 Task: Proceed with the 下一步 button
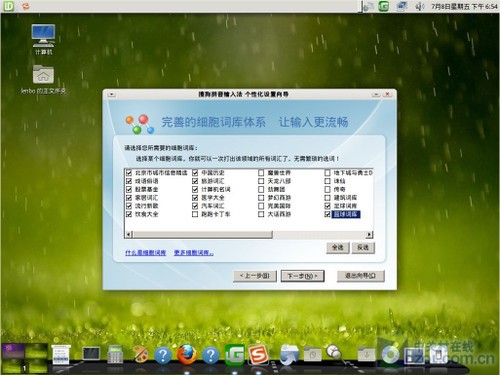pyautogui.click(x=302, y=276)
